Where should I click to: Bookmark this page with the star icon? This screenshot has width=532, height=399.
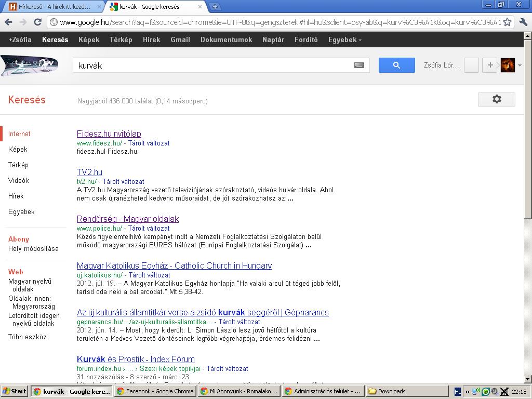pyautogui.click(x=507, y=22)
